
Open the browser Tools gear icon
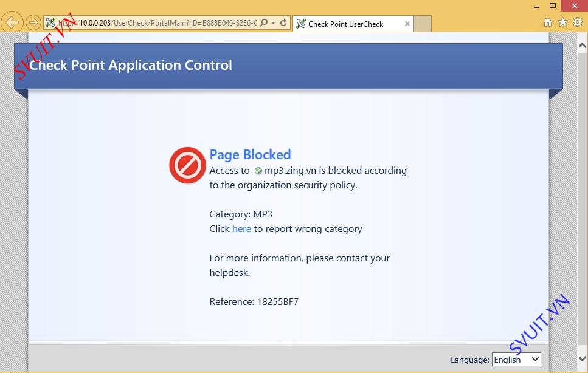pyautogui.click(x=578, y=22)
